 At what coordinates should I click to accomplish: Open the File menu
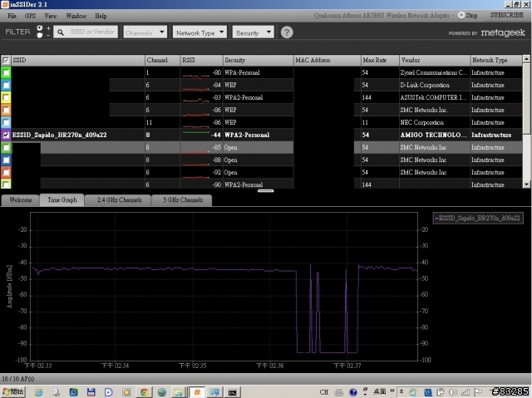pos(12,16)
